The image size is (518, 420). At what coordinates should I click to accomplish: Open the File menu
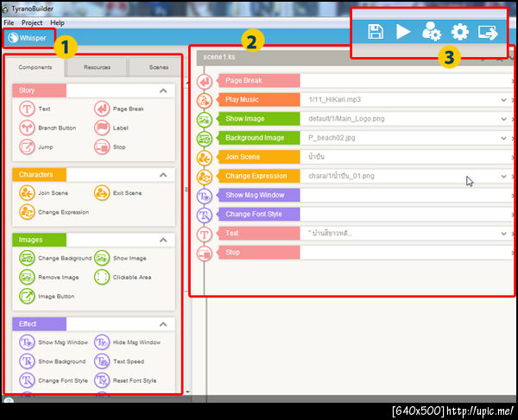[x=9, y=22]
